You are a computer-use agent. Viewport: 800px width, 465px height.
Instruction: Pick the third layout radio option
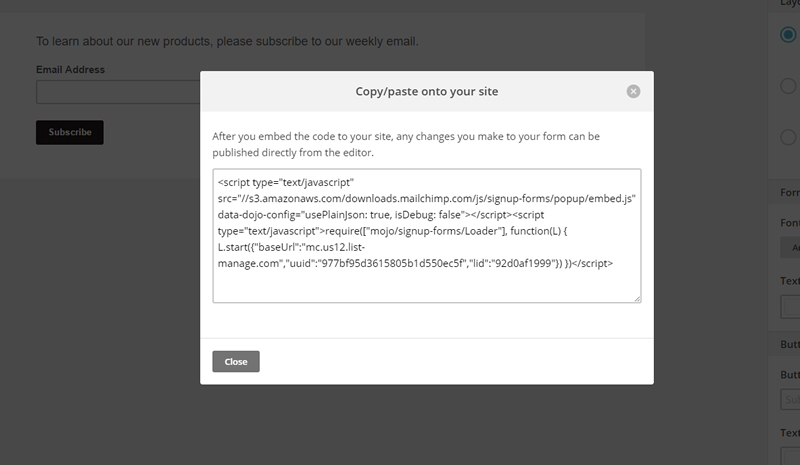(788, 138)
